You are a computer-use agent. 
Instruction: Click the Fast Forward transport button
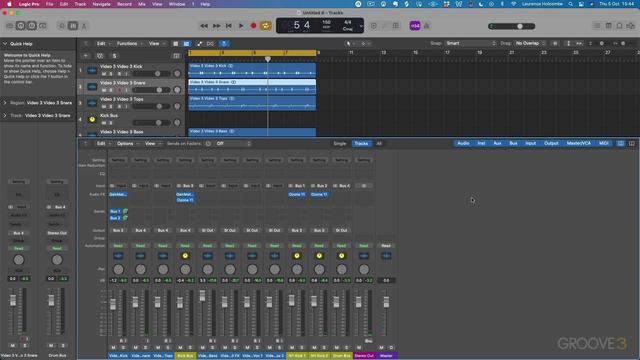tap(216, 26)
